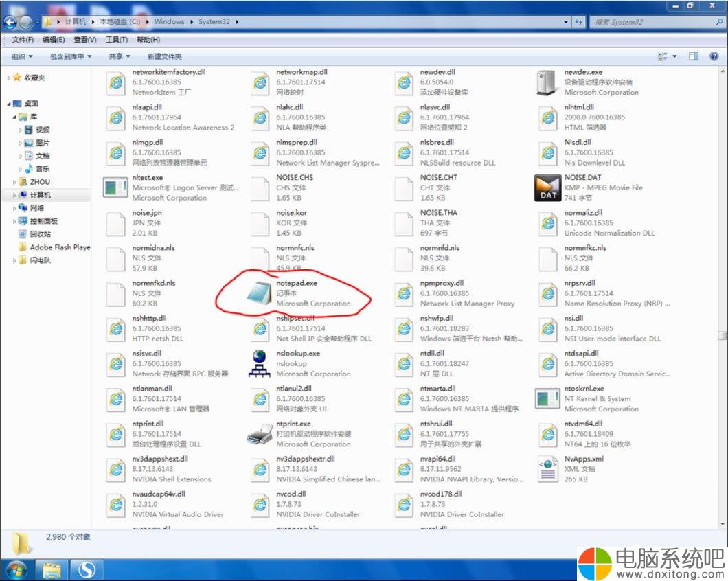
Task: Open the address bar history dropdown arrow
Action: (x=565, y=22)
